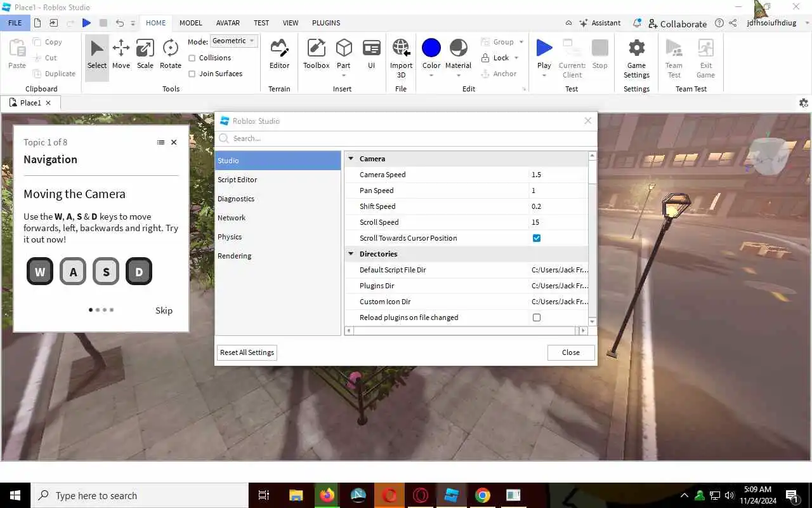The image size is (812, 508).
Task: Click the share icon next to help
Action: 733,23
